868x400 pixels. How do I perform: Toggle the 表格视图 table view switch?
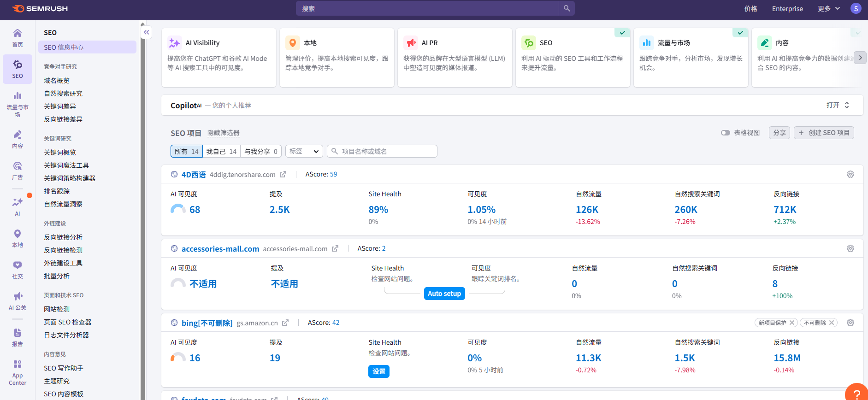[x=726, y=133]
